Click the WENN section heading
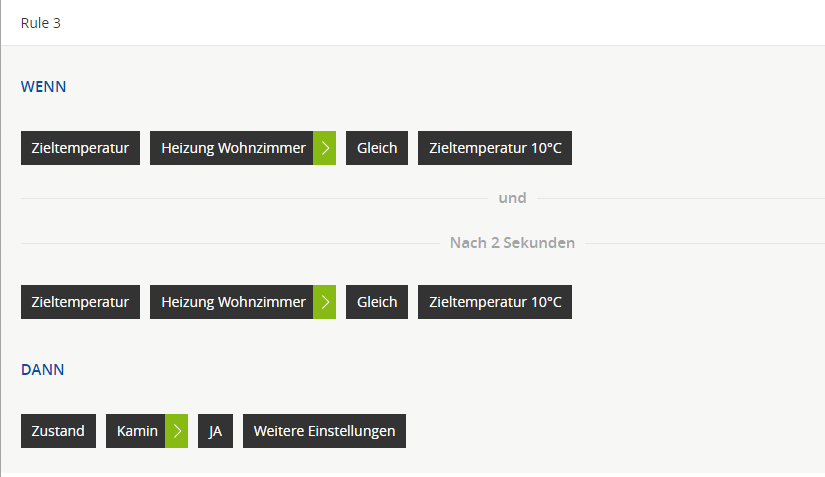Image resolution: width=825 pixels, height=477 pixels. [44, 87]
